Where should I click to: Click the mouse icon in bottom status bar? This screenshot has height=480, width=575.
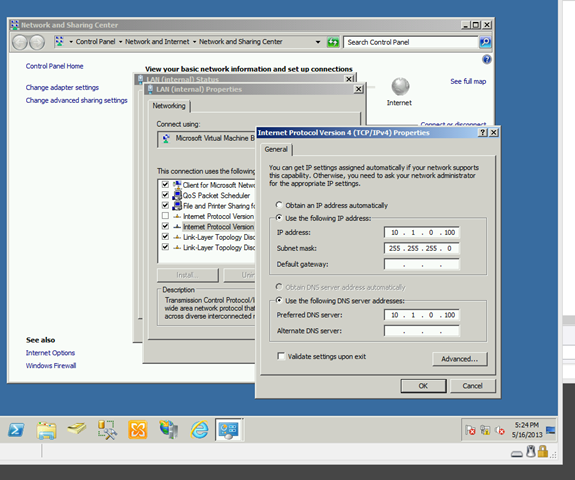(x=531, y=451)
